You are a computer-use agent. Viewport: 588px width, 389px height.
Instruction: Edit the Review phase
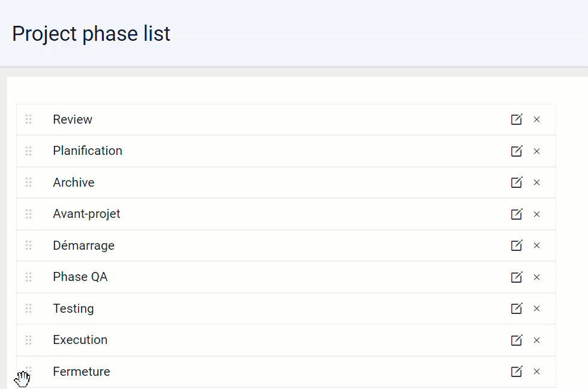tap(517, 119)
